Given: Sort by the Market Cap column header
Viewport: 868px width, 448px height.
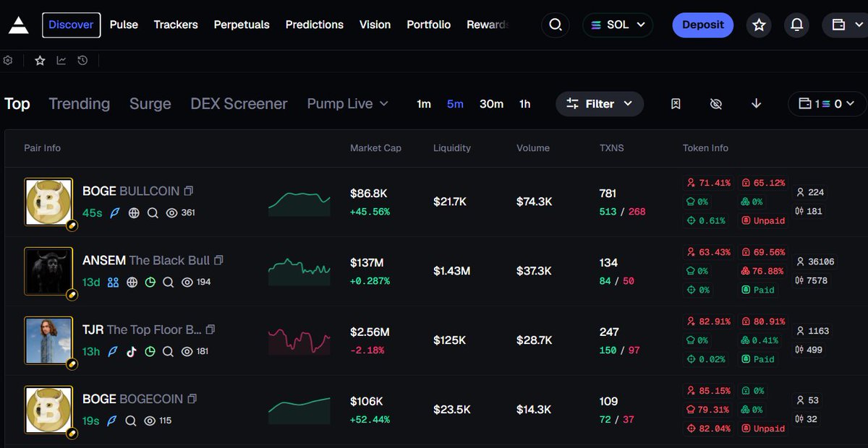Looking at the screenshot, I should (375, 148).
